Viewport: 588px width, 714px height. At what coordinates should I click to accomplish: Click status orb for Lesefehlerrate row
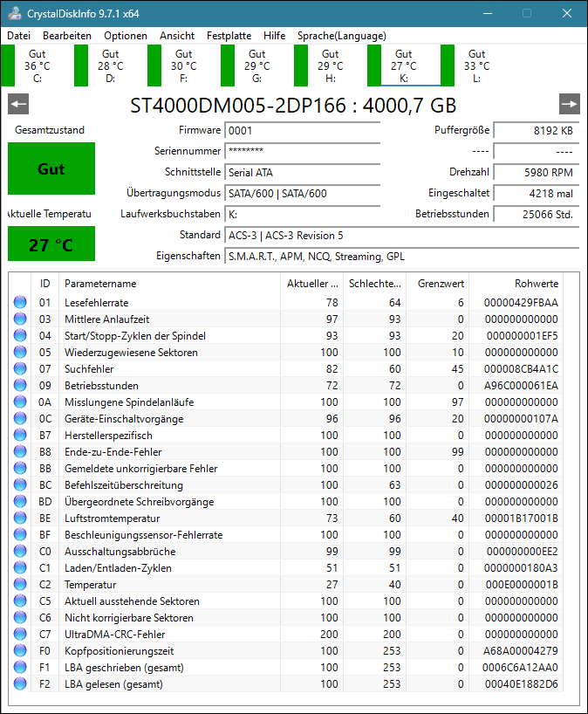click(x=20, y=302)
